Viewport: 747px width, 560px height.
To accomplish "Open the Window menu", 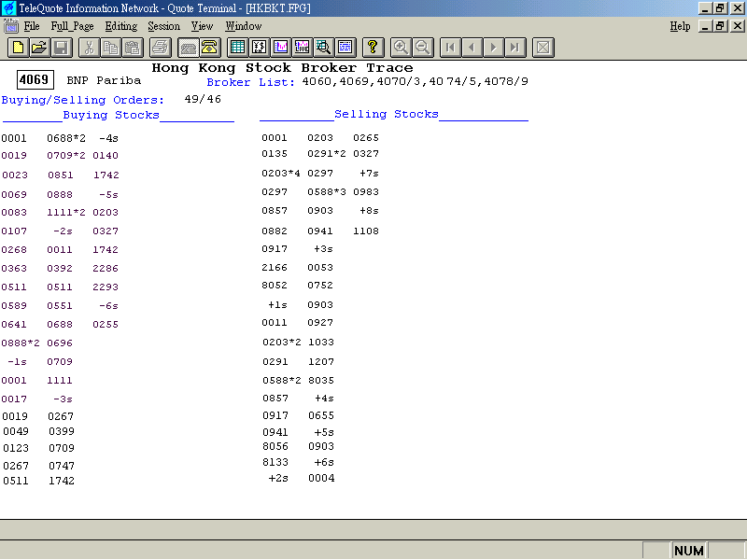I will click(244, 26).
